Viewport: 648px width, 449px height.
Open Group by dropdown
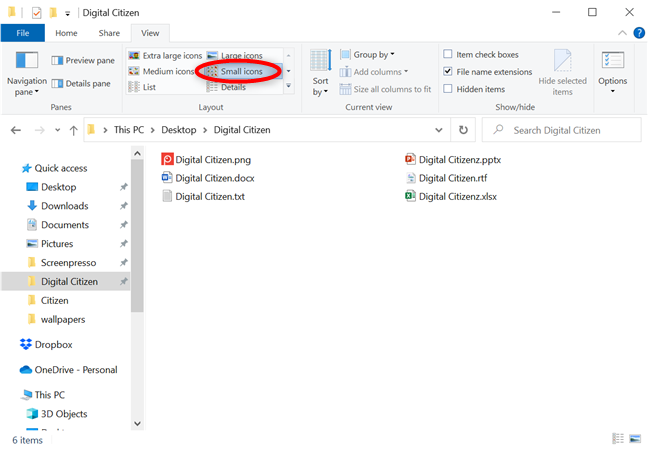pyautogui.click(x=367, y=55)
